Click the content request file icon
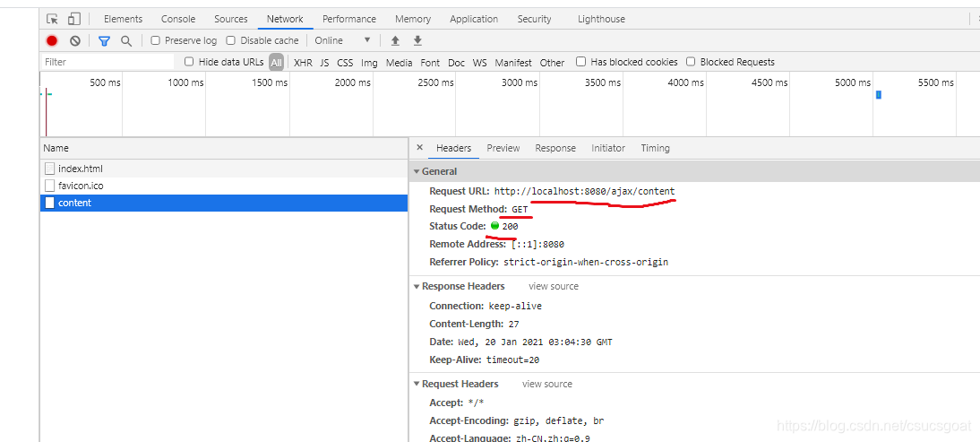The height and width of the screenshot is (442, 980). pos(50,203)
